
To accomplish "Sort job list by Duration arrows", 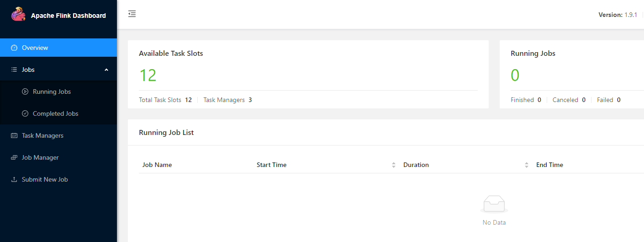I will [527, 165].
